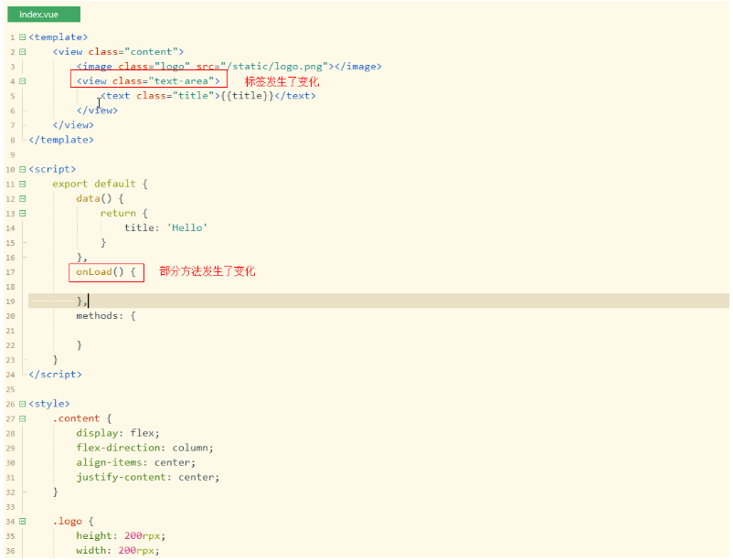This screenshot has width=733, height=560.
Task: Click the text class="title" line
Action: coord(208,95)
